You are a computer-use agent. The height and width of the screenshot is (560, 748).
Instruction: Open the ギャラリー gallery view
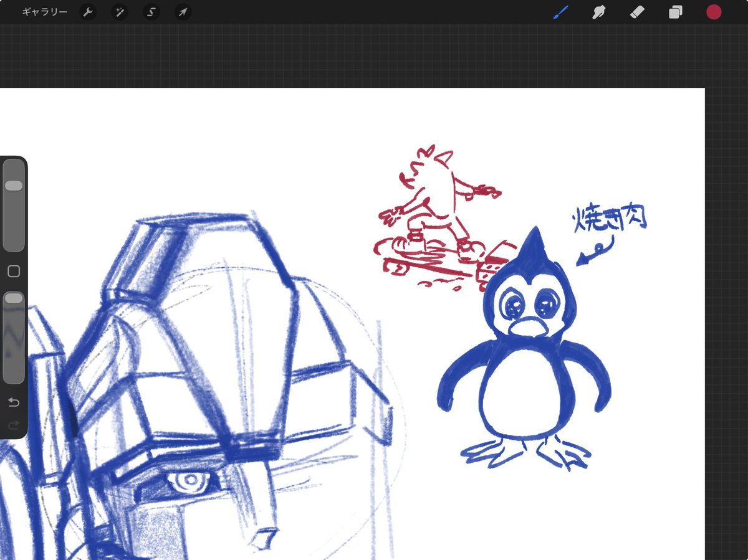click(x=44, y=12)
